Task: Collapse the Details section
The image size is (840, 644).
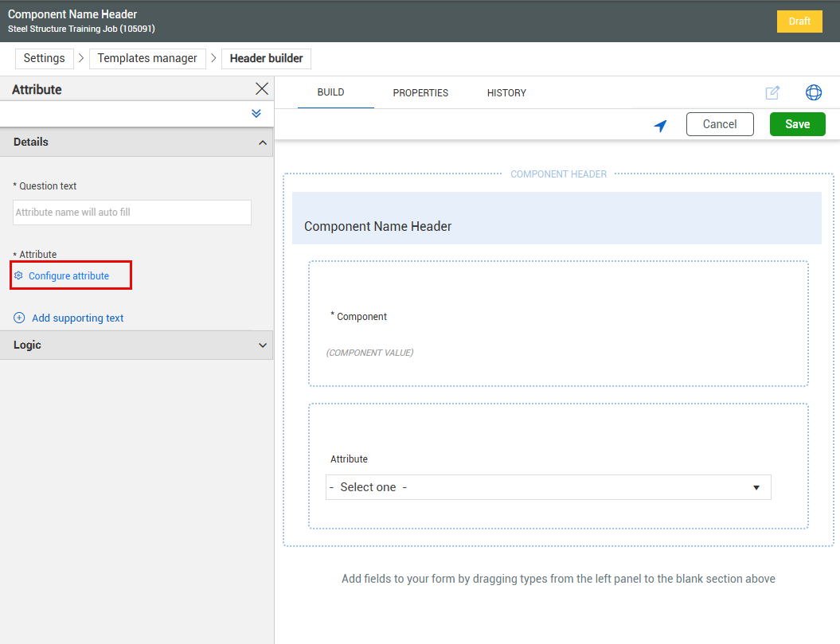Action: [262, 142]
